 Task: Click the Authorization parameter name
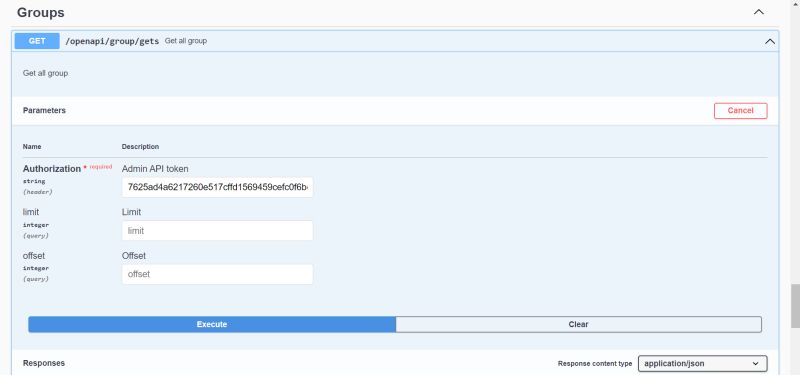[52, 168]
